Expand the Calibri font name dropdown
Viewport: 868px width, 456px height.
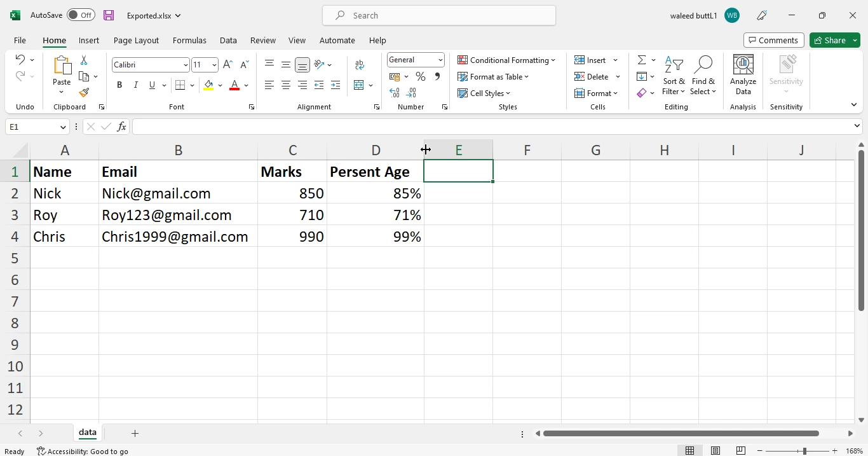186,65
